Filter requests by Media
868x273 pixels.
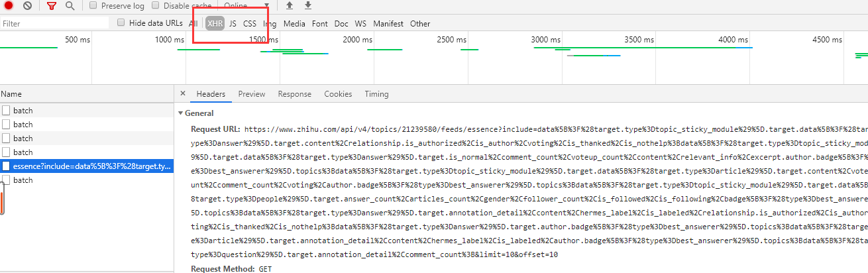pyautogui.click(x=294, y=23)
